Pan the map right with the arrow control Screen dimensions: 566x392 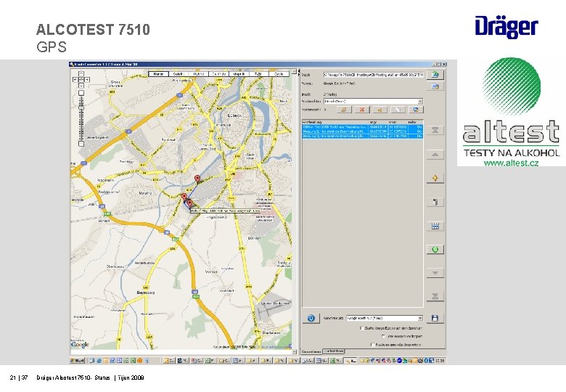[x=87, y=79]
